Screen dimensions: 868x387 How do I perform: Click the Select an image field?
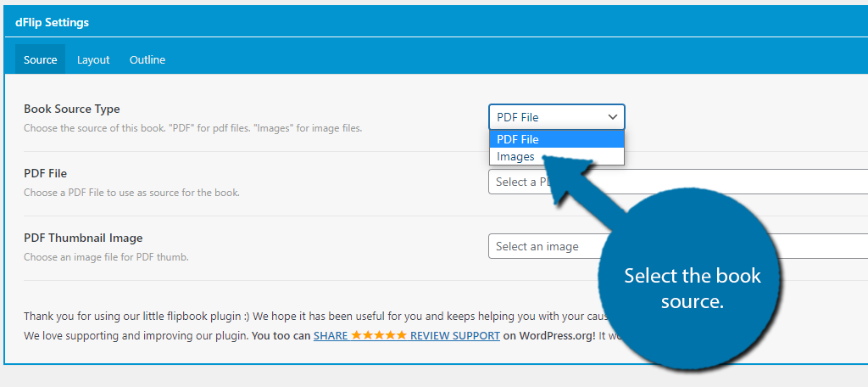click(x=678, y=246)
